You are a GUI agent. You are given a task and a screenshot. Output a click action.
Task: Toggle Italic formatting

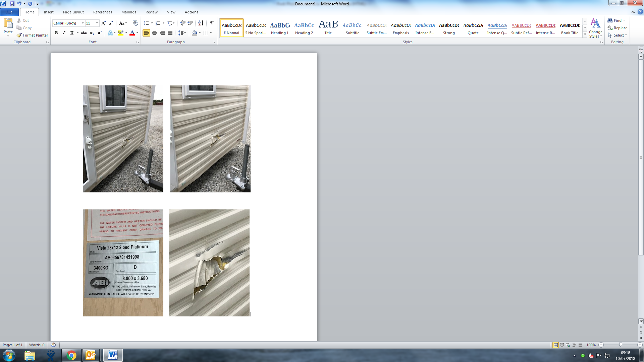pos(64,33)
